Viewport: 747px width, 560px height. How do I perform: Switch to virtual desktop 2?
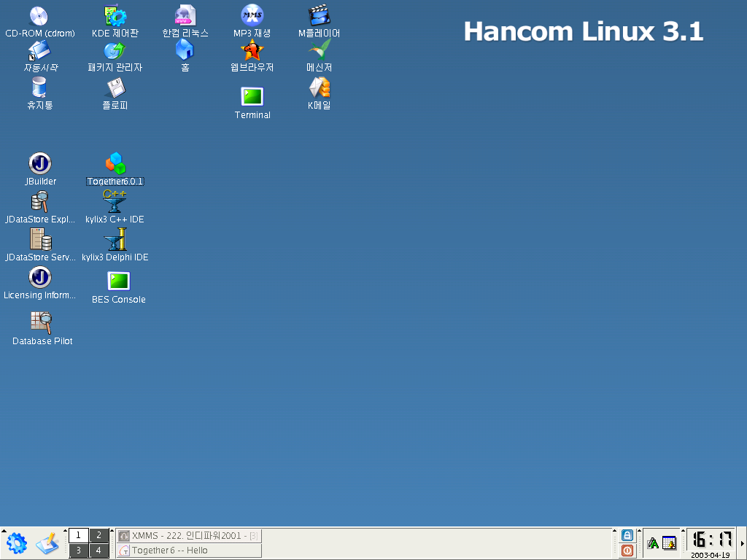(x=99, y=535)
